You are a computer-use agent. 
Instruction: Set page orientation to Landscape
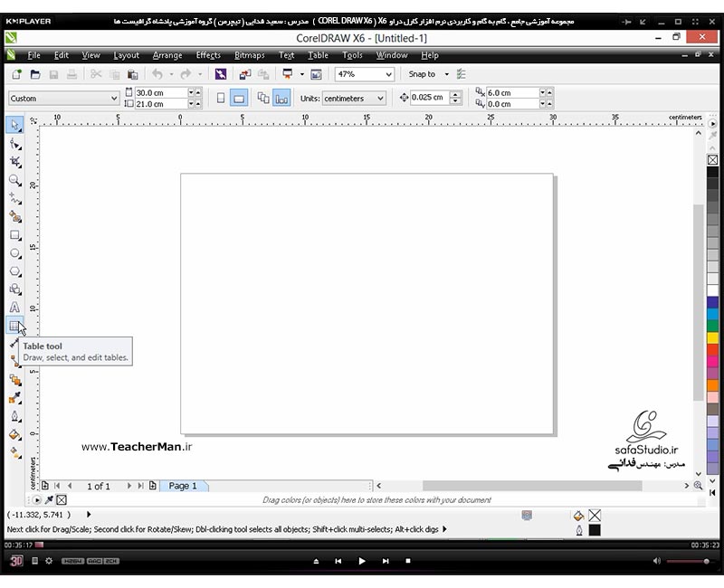point(239,98)
